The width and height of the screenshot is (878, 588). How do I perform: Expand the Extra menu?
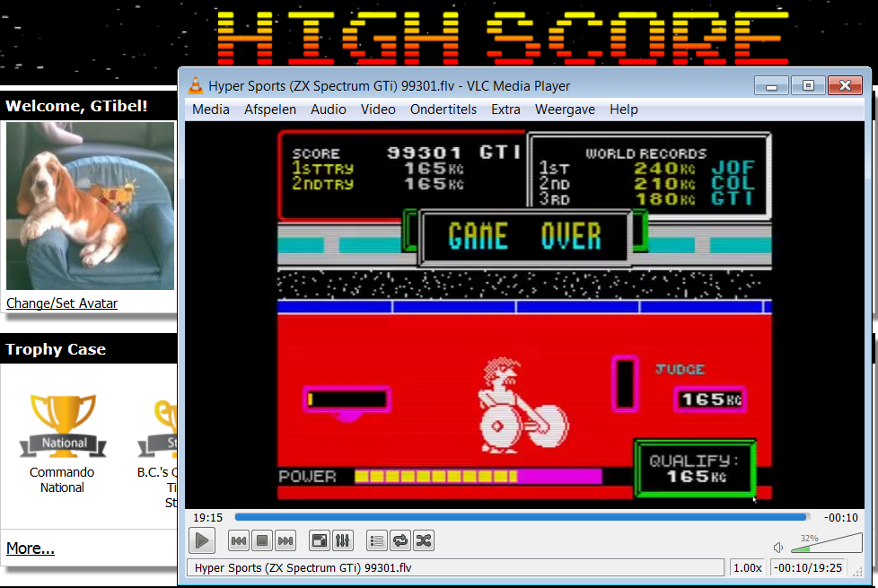(x=505, y=110)
